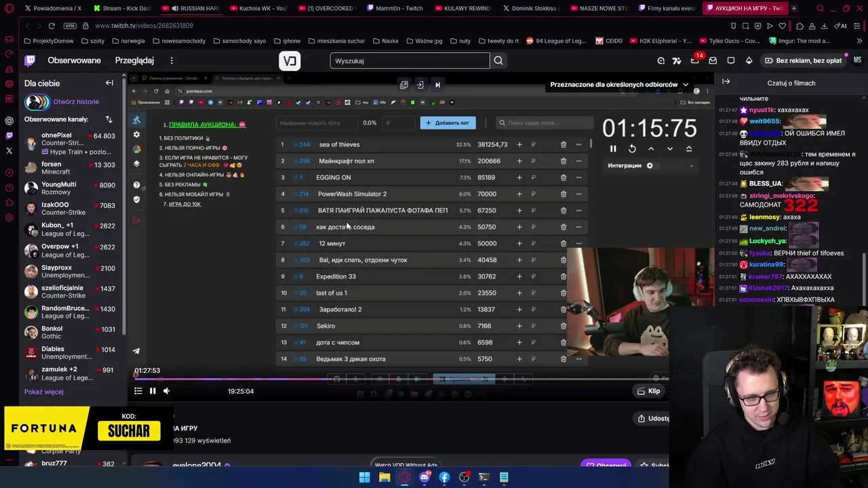Screen dimensions: 868x488
Task: Open the help question mark in pointauc sidebar
Action: (x=136, y=184)
